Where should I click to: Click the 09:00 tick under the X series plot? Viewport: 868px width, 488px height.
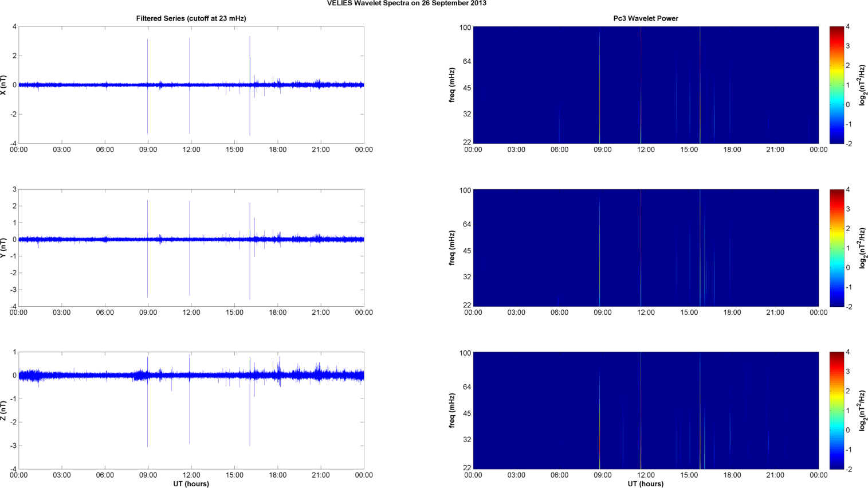148,150
